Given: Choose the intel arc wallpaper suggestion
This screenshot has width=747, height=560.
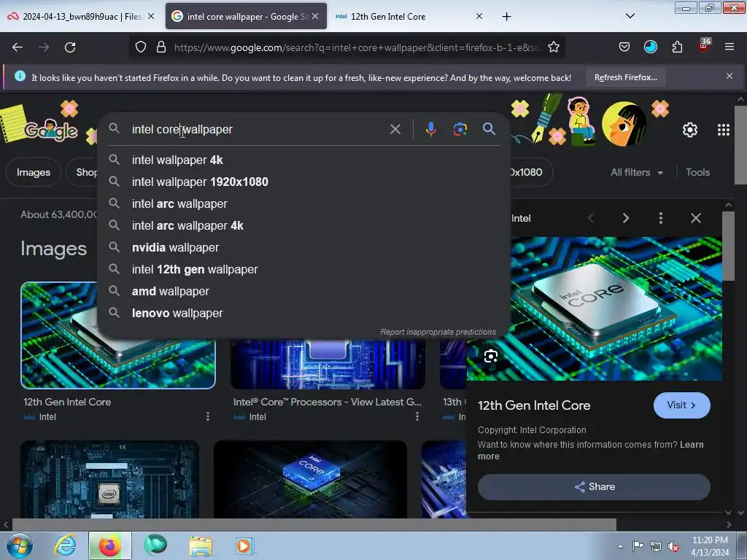Looking at the screenshot, I should point(303,204).
